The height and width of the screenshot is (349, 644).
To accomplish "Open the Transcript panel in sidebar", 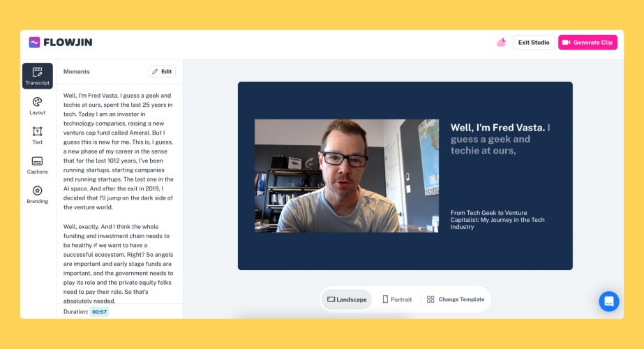I will click(x=38, y=76).
